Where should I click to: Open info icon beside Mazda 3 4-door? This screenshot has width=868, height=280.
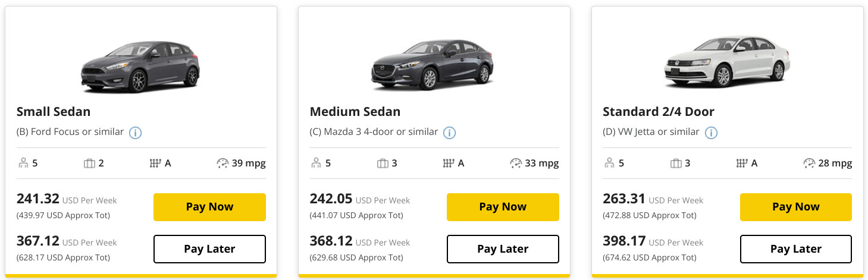click(450, 133)
